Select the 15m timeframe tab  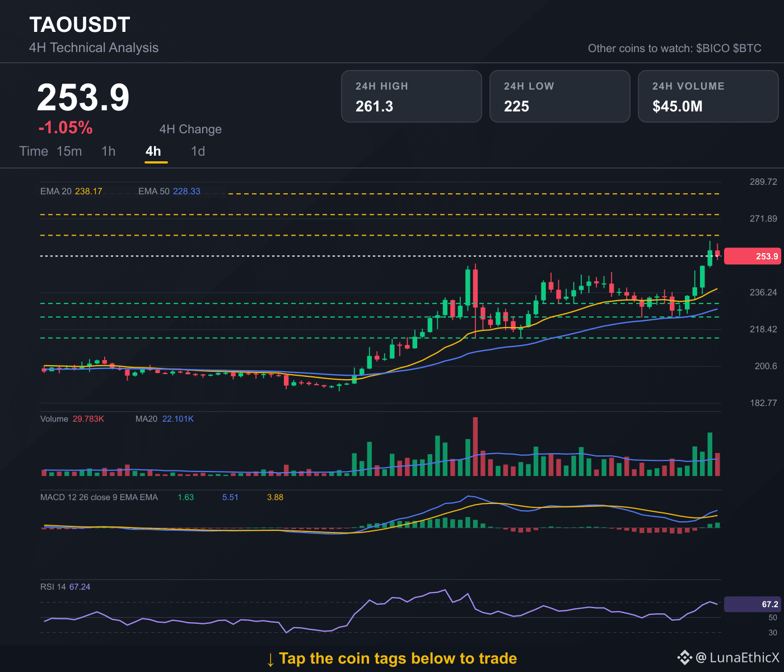pos(69,151)
